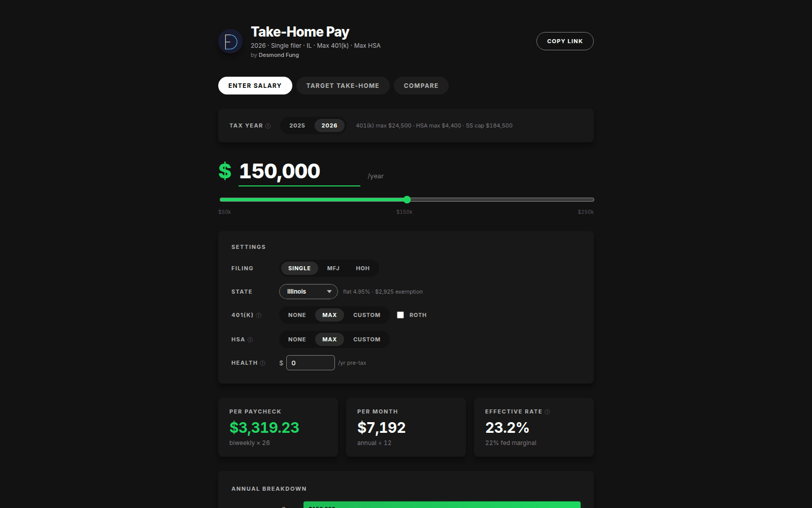Screen dimensions: 812x508
Task: Select tax year 2025
Action: point(297,125)
